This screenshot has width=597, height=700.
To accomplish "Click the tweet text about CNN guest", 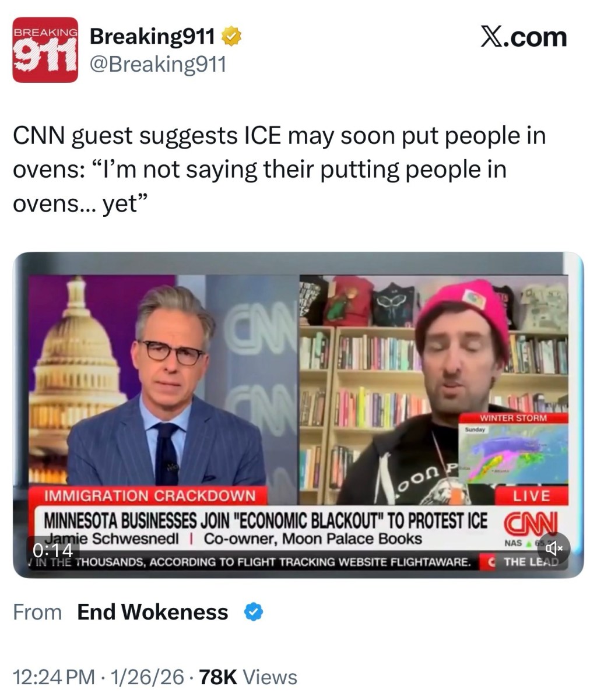I will click(280, 170).
